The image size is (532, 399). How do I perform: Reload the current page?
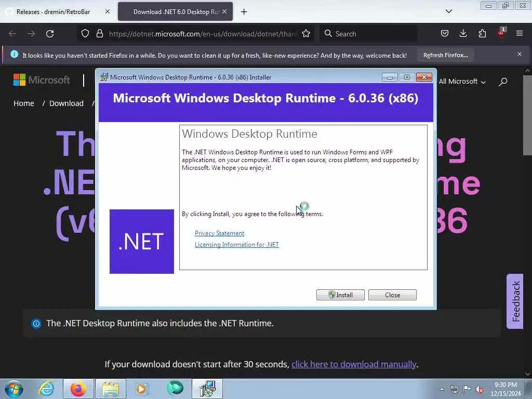pos(50,34)
